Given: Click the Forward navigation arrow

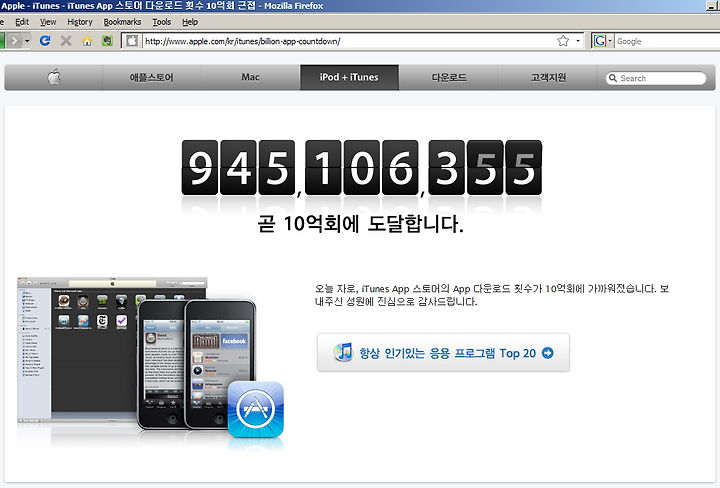Looking at the screenshot, I should tap(14, 41).
